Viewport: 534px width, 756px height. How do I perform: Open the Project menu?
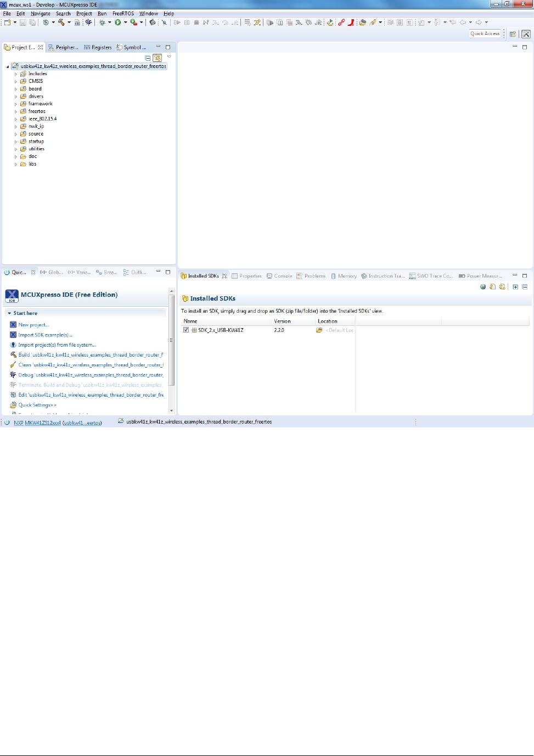click(84, 14)
